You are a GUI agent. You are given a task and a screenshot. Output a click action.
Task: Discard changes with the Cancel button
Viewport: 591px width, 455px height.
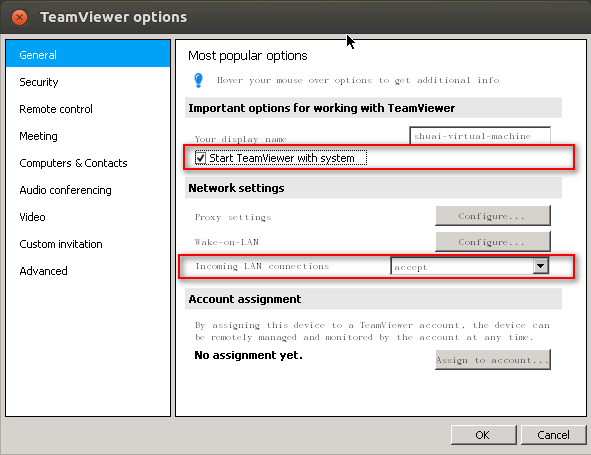pos(553,435)
